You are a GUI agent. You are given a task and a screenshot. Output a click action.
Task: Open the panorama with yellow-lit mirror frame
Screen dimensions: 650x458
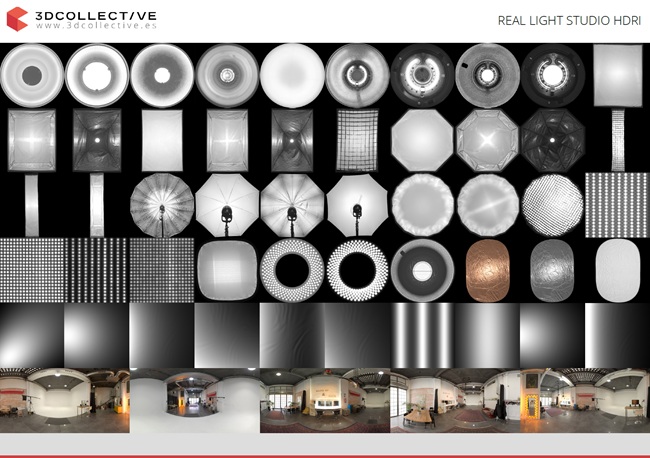coord(585,400)
